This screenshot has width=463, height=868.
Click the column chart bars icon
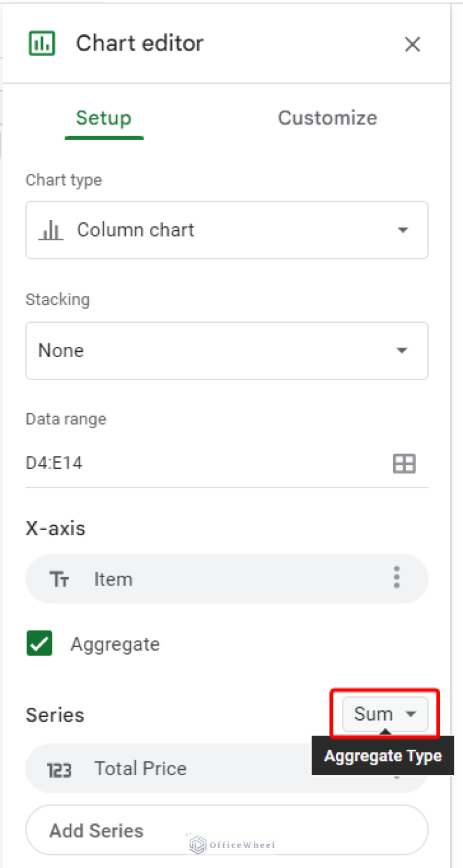[x=51, y=230]
